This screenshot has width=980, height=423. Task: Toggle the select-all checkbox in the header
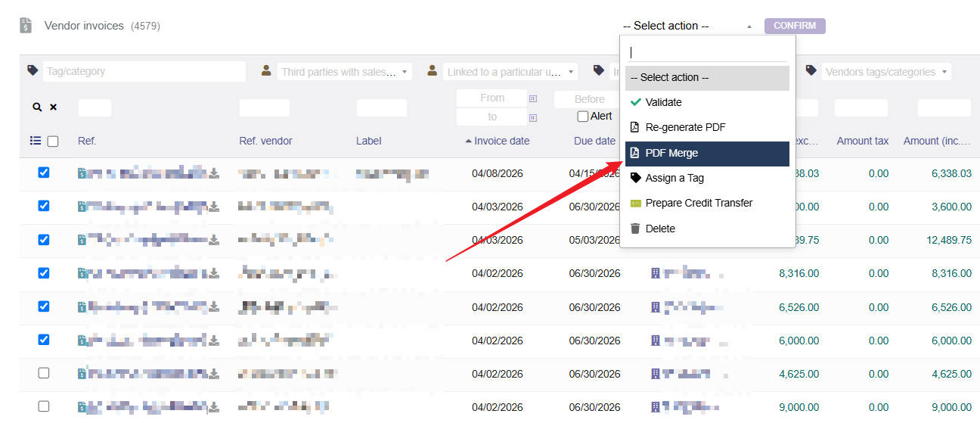point(53,141)
